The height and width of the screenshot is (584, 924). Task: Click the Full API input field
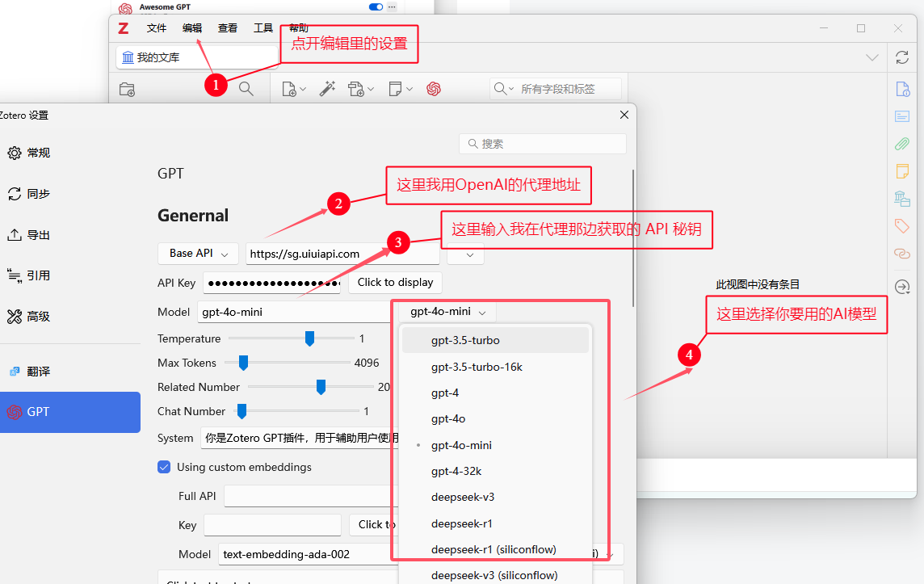tap(310, 496)
